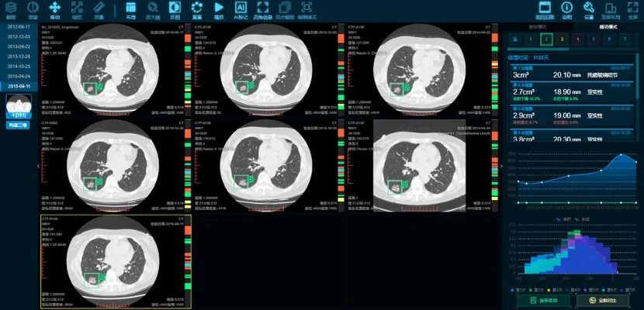Select nodule number 2 tab

546,38
